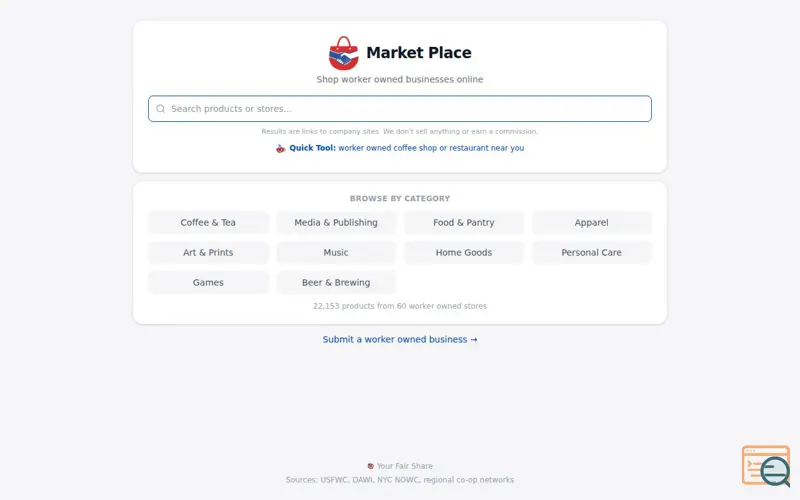Browse the Media & Publishing category
Image resolution: width=800 pixels, height=500 pixels.
pos(336,222)
